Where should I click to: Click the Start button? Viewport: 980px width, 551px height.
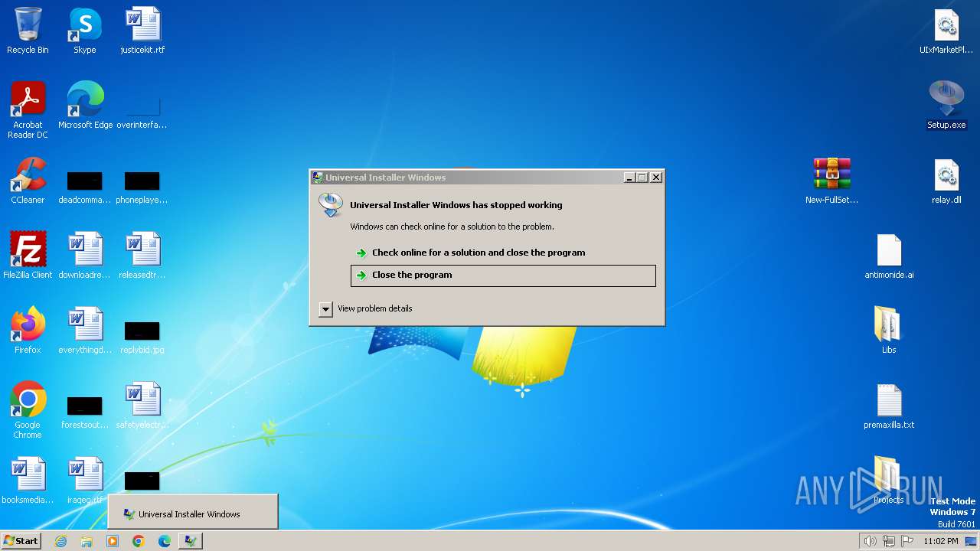point(21,540)
